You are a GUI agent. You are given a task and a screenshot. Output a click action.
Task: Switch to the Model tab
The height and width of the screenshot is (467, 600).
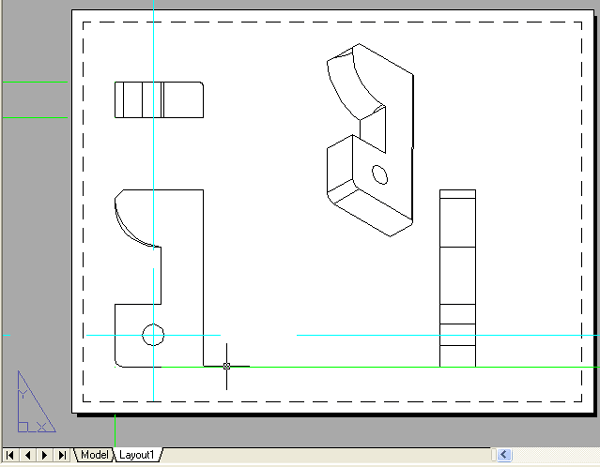[x=94, y=455]
